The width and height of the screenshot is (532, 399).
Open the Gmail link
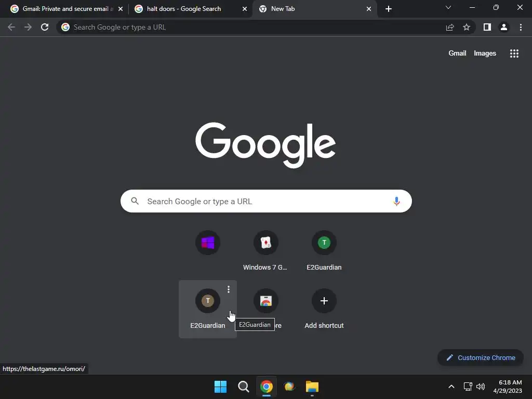[x=457, y=54]
